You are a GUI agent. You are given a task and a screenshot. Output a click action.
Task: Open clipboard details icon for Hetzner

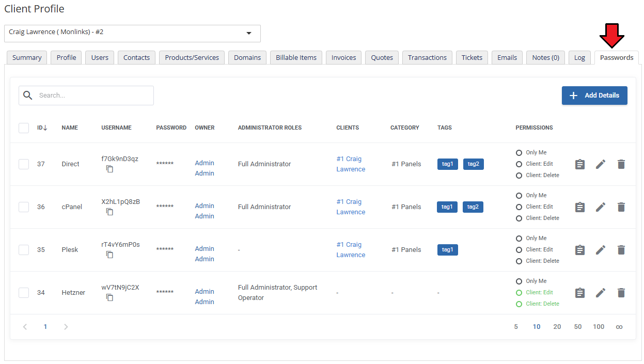click(580, 293)
